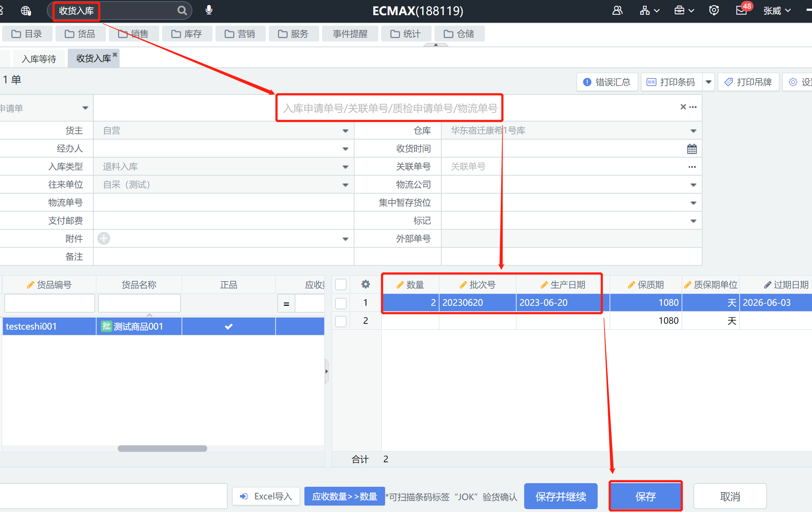Open the 货品 menu
Image resolution: width=812 pixels, height=512 pixels.
pos(80,34)
